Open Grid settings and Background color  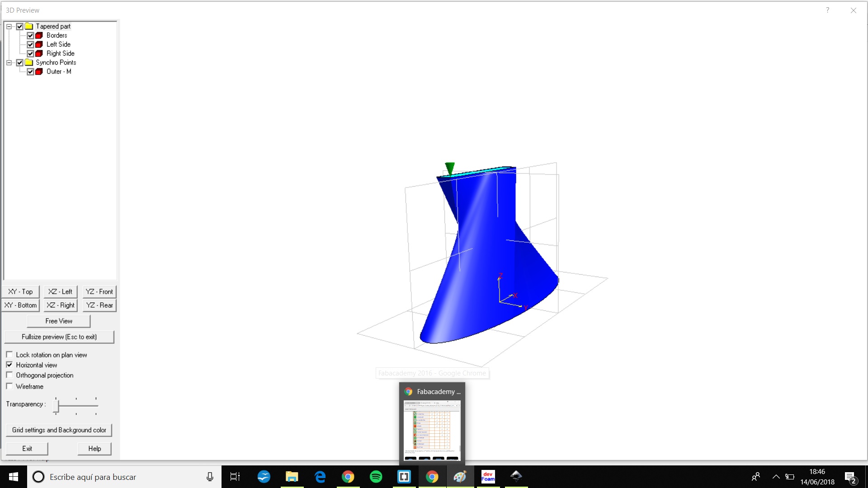point(59,430)
